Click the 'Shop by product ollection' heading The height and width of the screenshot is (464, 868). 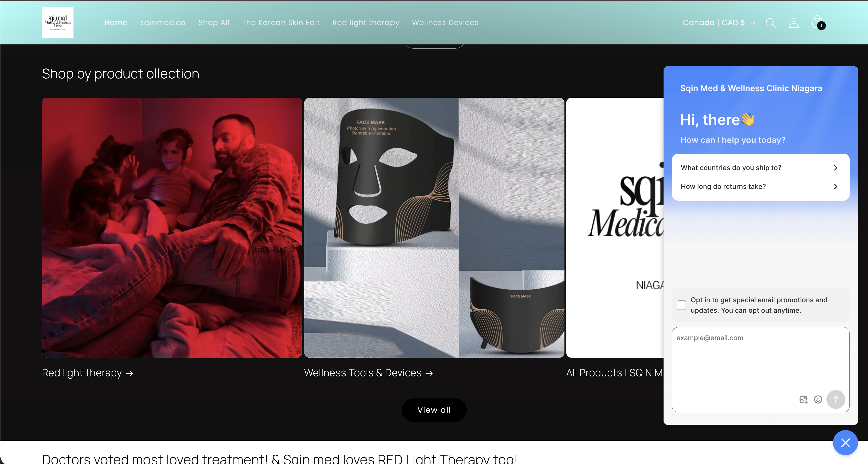121,74
